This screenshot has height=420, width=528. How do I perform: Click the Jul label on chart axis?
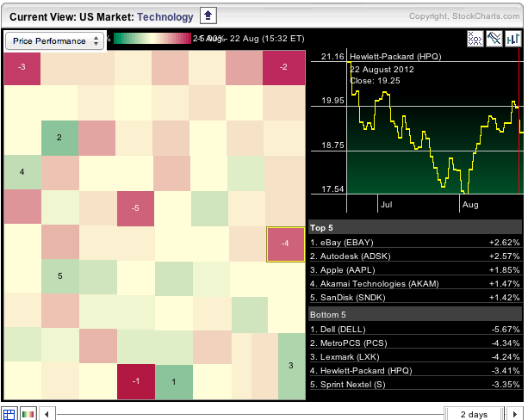pyautogui.click(x=386, y=205)
